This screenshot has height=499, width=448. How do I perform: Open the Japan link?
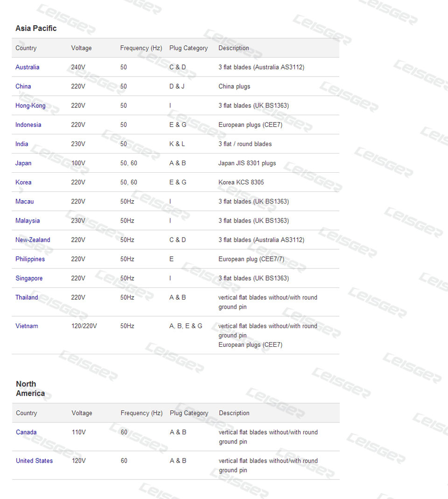click(x=23, y=163)
